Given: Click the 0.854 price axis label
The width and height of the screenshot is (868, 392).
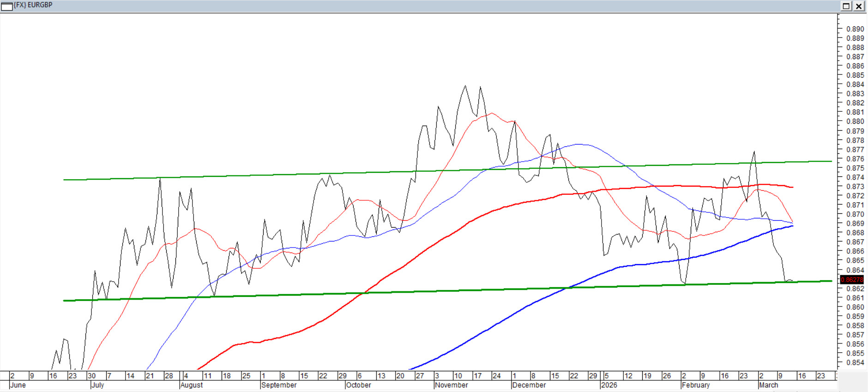Looking at the screenshot, I should 855,363.
